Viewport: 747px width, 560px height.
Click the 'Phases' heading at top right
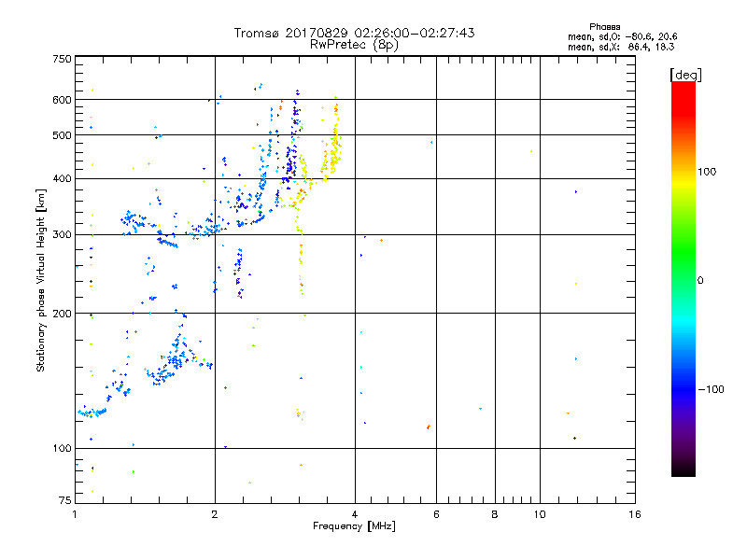(x=604, y=27)
